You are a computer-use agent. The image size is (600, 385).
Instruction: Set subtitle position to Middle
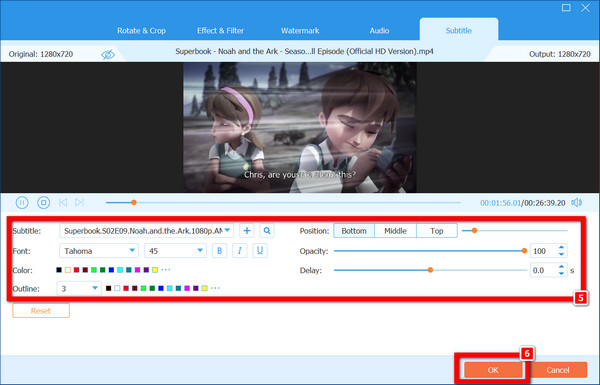pyautogui.click(x=395, y=231)
